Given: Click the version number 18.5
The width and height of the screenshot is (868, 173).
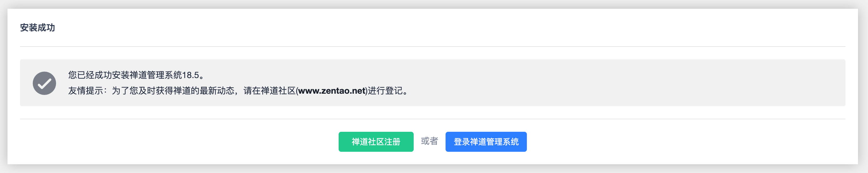Looking at the screenshot, I should (190, 75).
